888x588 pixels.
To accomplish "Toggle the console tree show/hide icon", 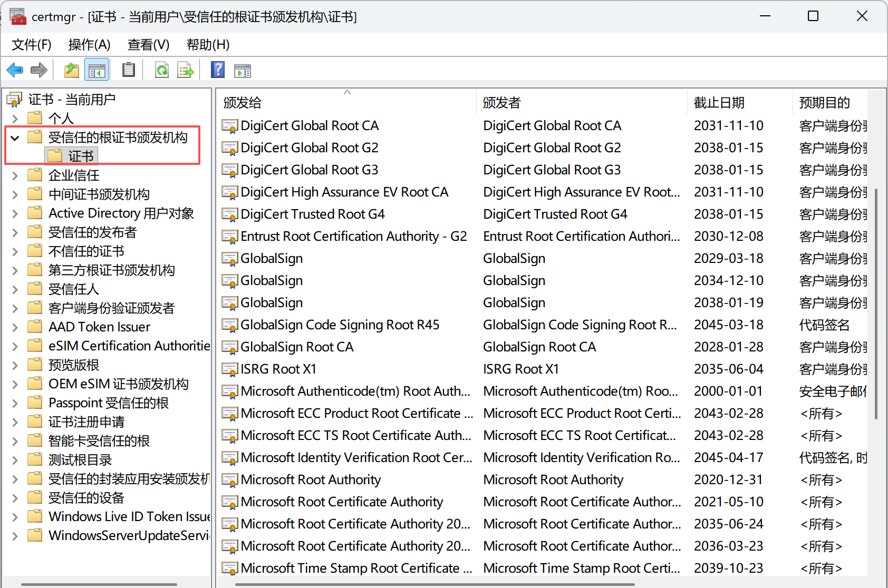I will click(96, 70).
